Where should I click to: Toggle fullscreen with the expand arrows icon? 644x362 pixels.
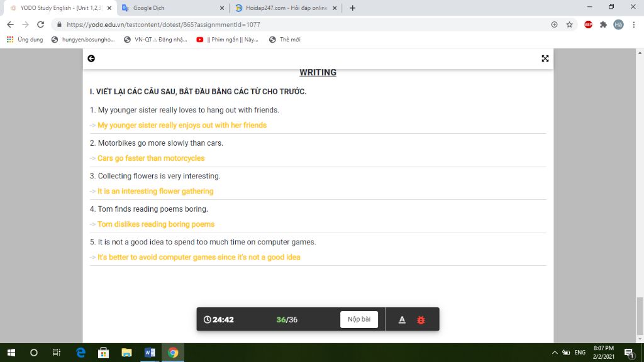click(545, 58)
